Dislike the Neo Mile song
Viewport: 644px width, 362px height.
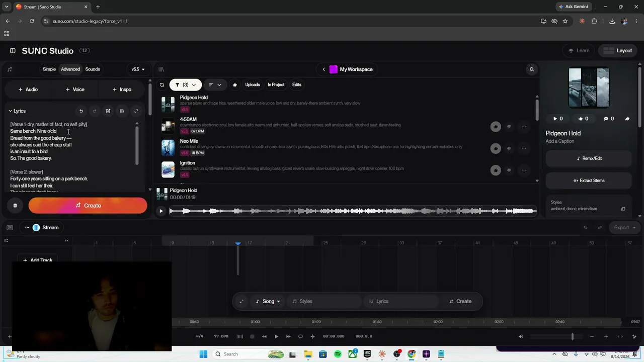[509, 148]
